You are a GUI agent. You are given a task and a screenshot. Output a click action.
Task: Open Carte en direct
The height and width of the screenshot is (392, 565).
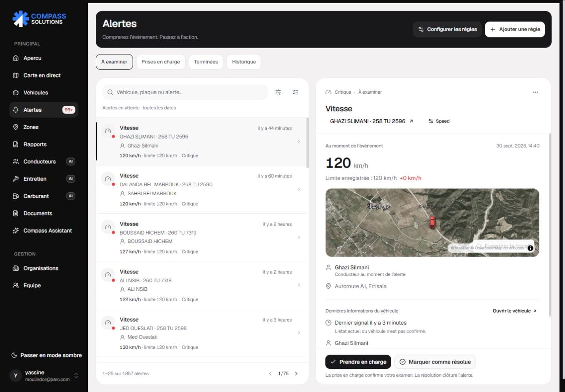tap(44, 75)
